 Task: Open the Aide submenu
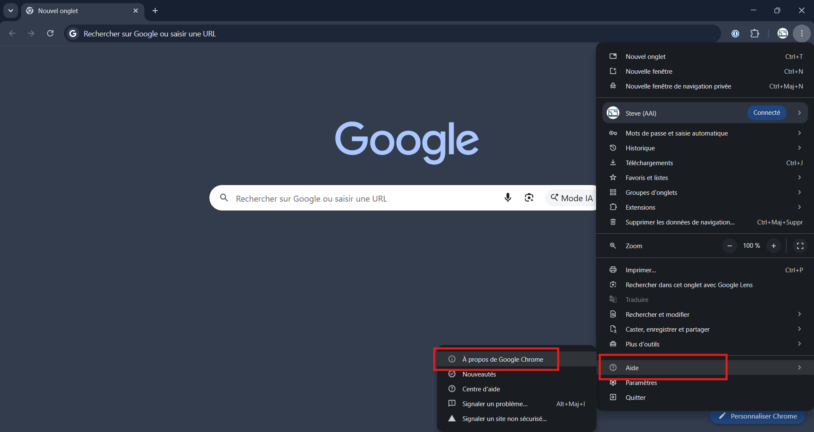tap(704, 368)
